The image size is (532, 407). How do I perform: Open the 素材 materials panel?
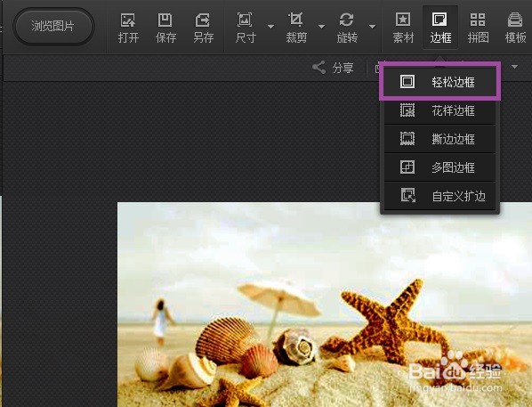click(x=403, y=28)
